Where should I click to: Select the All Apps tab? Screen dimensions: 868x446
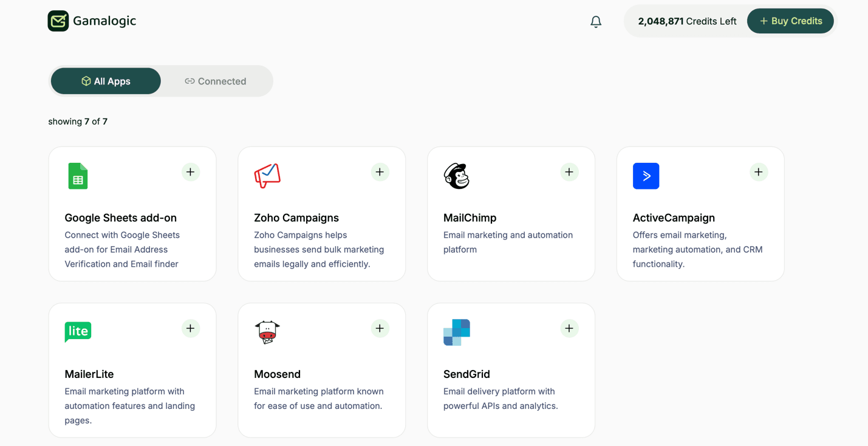[x=105, y=81]
